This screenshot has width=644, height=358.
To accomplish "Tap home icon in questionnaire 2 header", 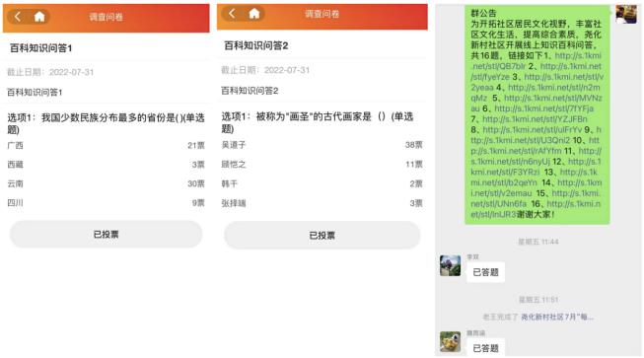I will (254, 14).
